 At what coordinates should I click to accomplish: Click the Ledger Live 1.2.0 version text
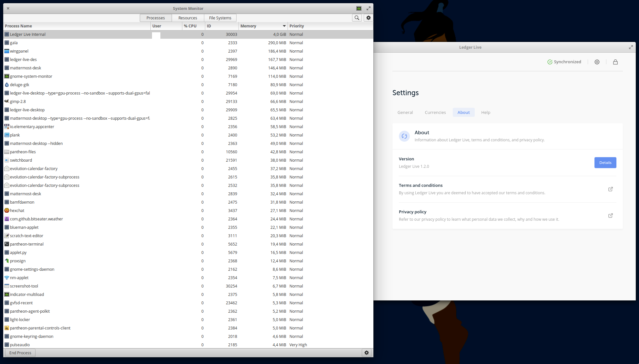click(414, 167)
